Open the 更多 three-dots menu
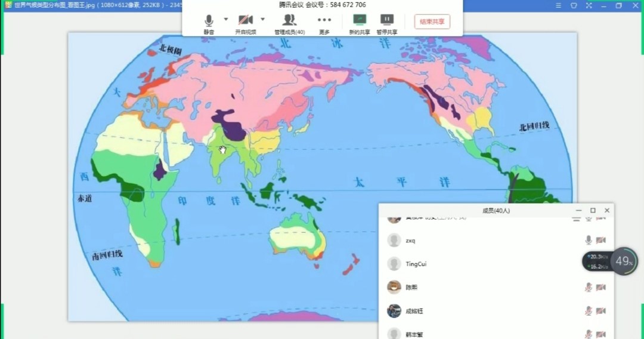 point(324,21)
